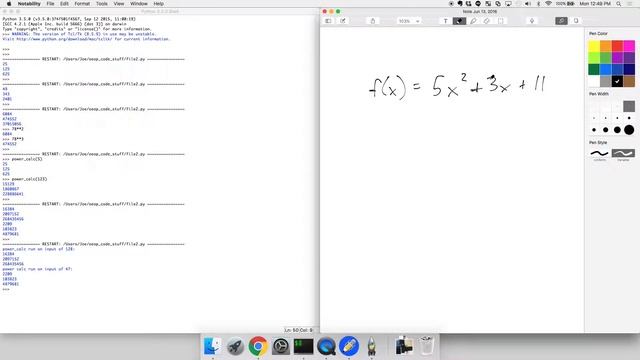Open the View menu
640x360 pixels.
[119, 4]
